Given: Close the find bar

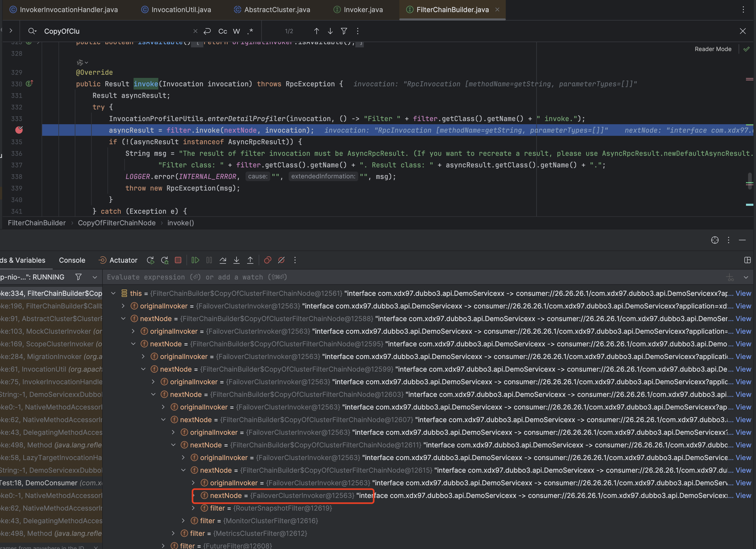Looking at the screenshot, I should click(743, 31).
